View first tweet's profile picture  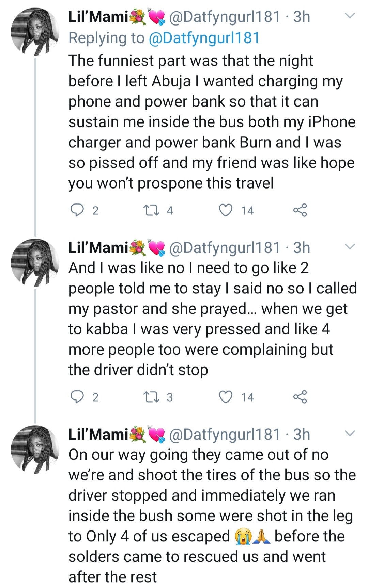click(34, 32)
